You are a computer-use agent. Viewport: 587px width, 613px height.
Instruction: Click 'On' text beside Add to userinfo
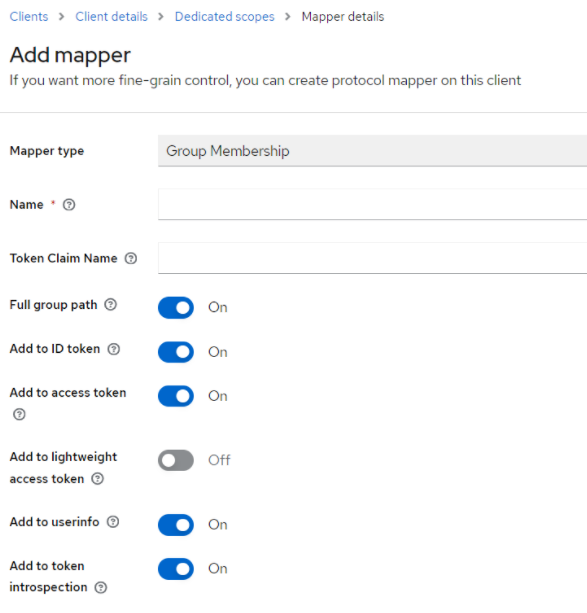218,525
